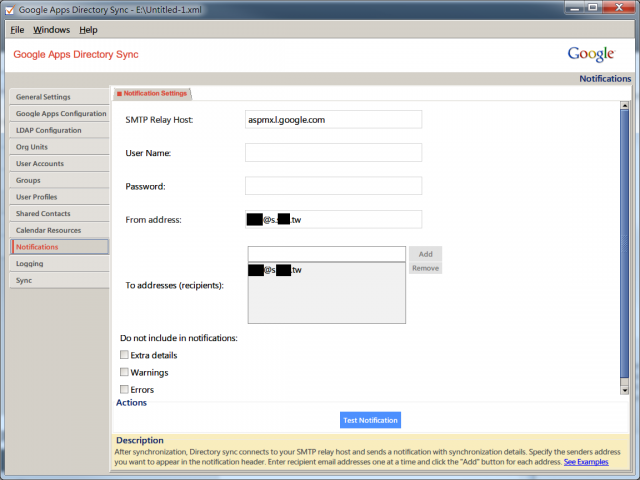Click the Remove recipient button
640x480 pixels.
pyautogui.click(x=425, y=268)
